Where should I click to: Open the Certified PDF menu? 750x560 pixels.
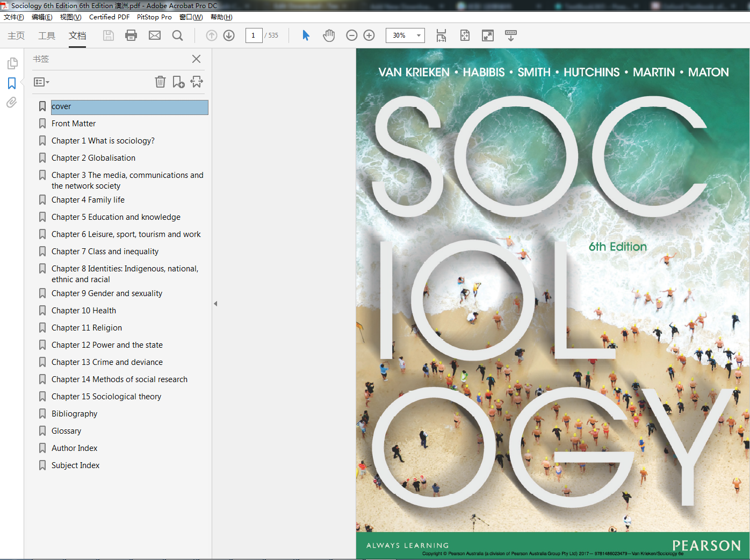(x=109, y=17)
